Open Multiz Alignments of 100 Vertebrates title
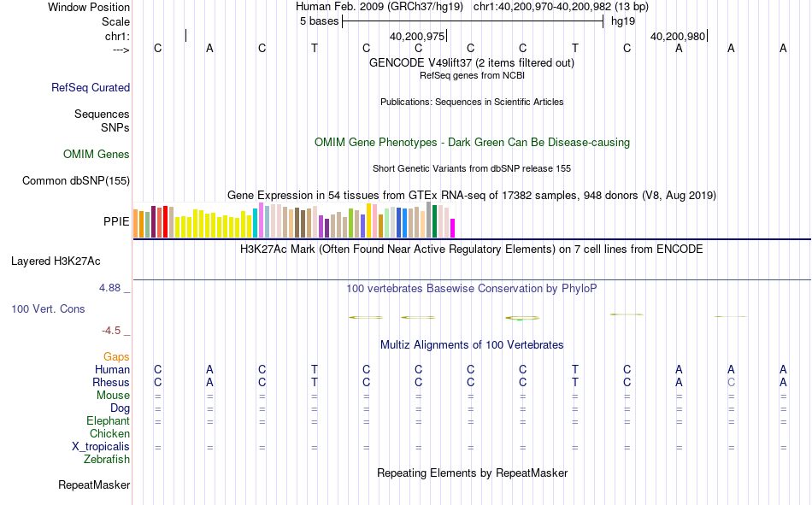 472,345
